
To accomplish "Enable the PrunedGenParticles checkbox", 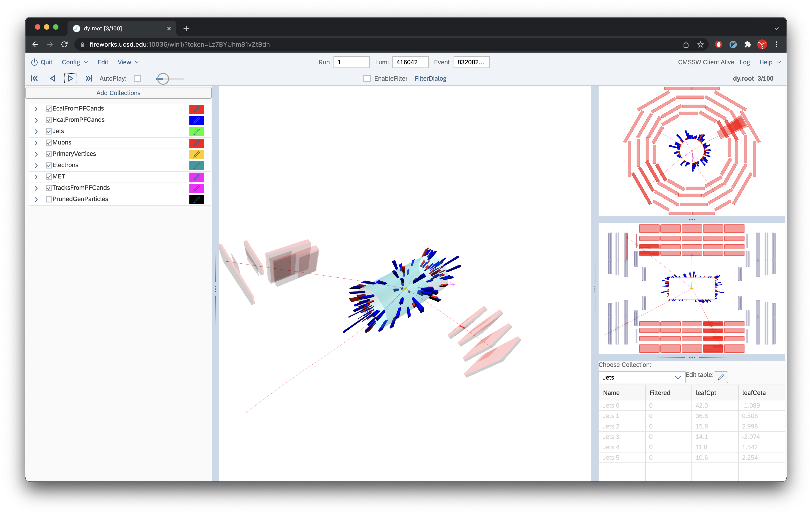I will pyautogui.click(x=48, y=199).
